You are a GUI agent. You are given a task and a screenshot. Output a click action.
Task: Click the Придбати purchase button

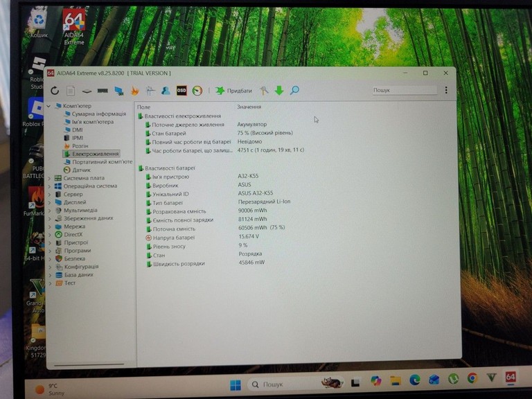[x=234, y=91]
